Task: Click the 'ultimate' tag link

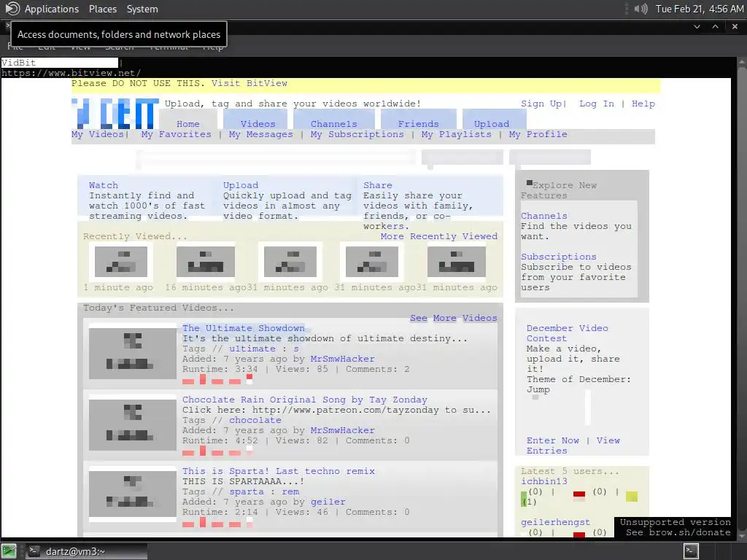Action: 252,349
